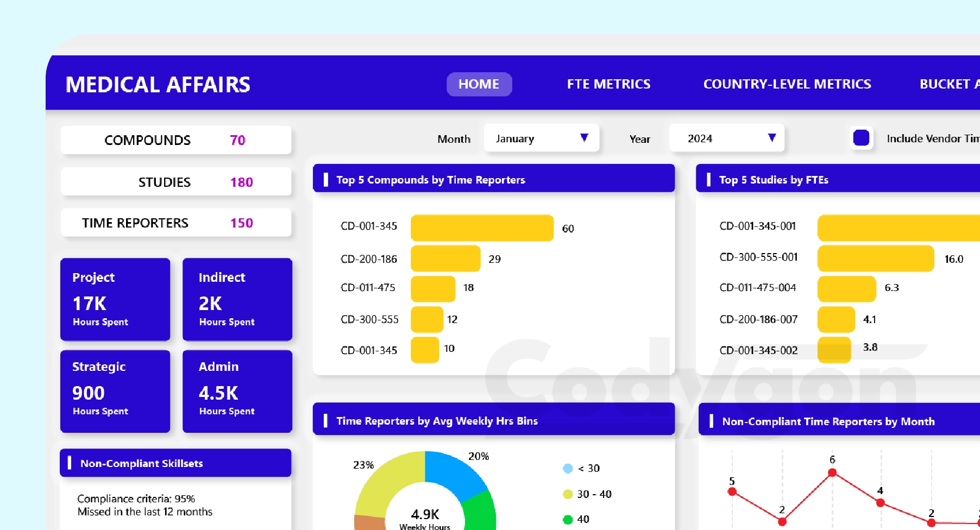Screen dimensions: 980x530
Task: Click the STUDIES 180 card
Action: (176, 182)
